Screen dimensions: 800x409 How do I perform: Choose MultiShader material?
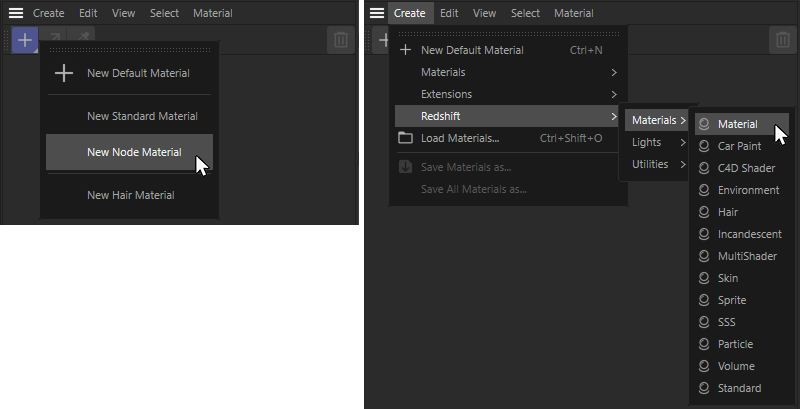[x=742, y=256]
